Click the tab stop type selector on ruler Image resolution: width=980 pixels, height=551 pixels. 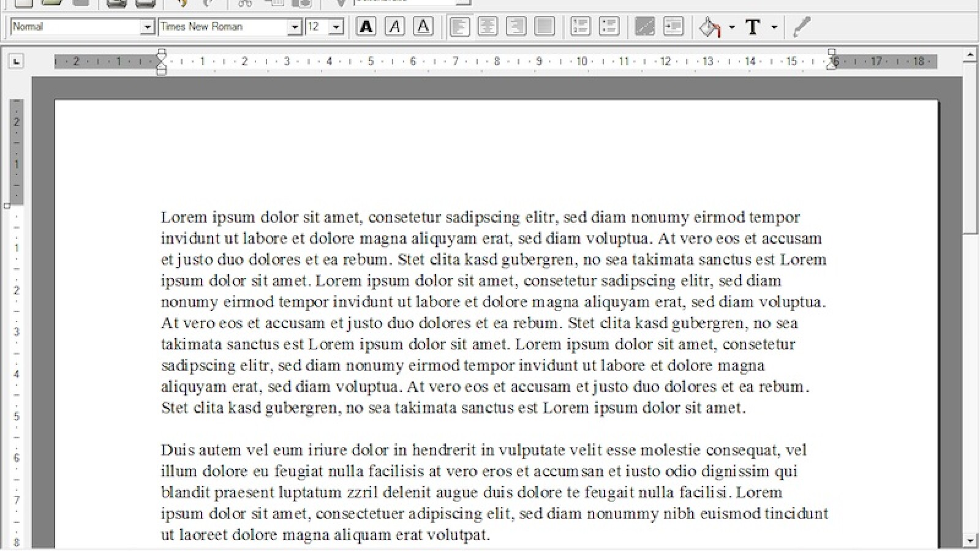[x=17, y=61]
